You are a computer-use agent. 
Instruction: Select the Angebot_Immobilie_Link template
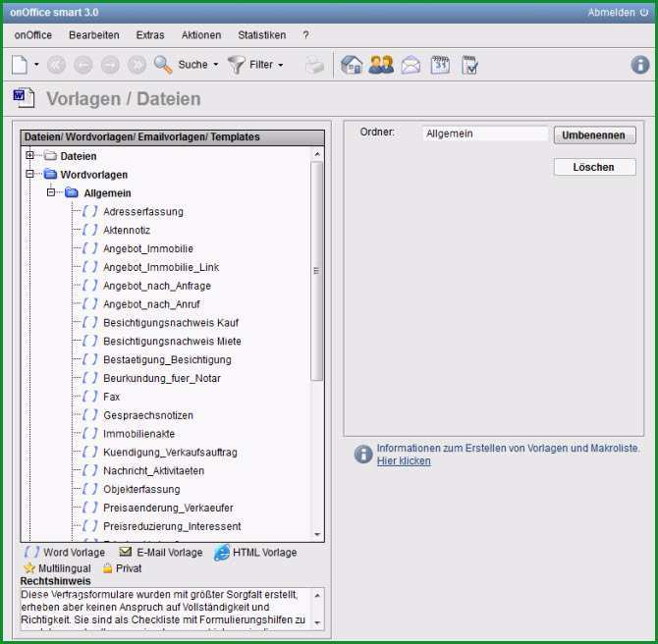161,267
